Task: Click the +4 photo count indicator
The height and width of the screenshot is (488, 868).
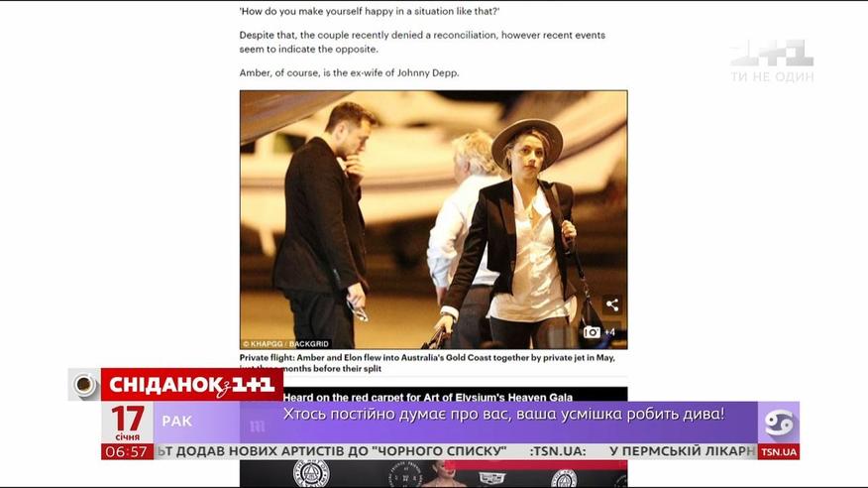Action: [x=610, y=332]
